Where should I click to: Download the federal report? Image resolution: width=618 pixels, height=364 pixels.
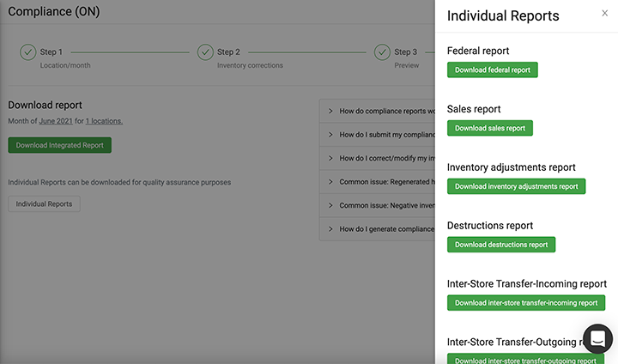[493, 70]
